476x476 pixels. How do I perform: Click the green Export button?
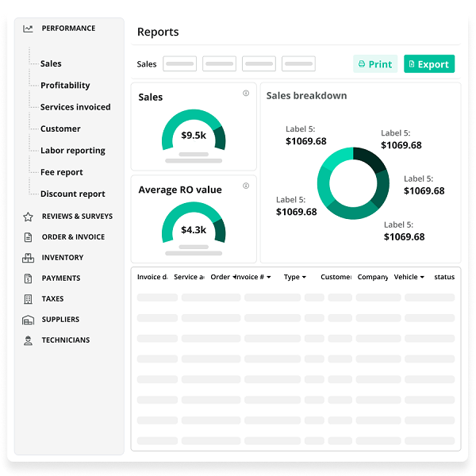(x=428, y=64)
